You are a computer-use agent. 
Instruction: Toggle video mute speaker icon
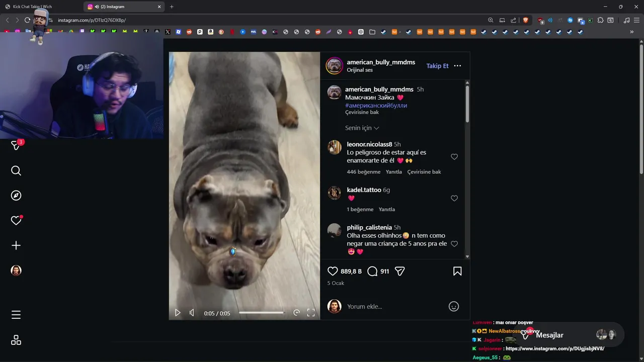(192, 313)
